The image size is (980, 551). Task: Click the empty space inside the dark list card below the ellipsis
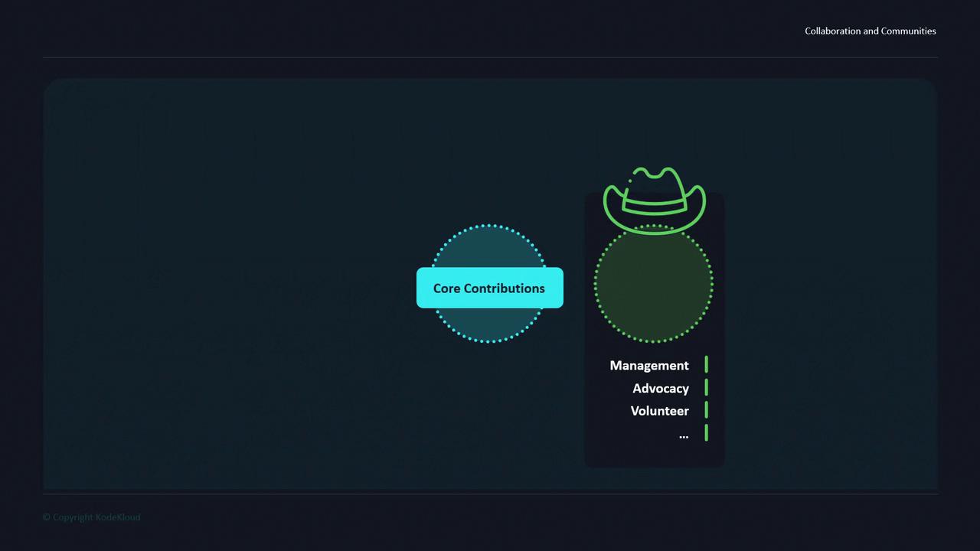[x=654, y=454]
